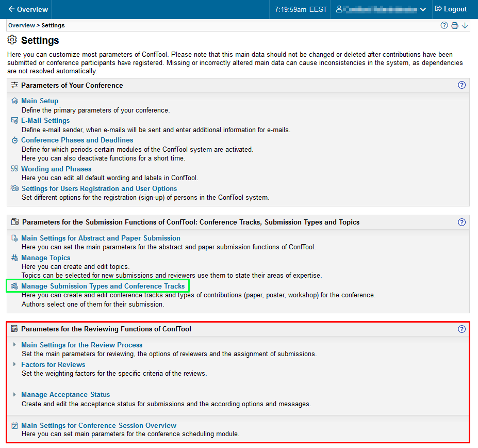This screenshot has height=448, width=478.
Task: Click Parameters for the Reviewing Functions heading
Action: [x=106, y=329]
